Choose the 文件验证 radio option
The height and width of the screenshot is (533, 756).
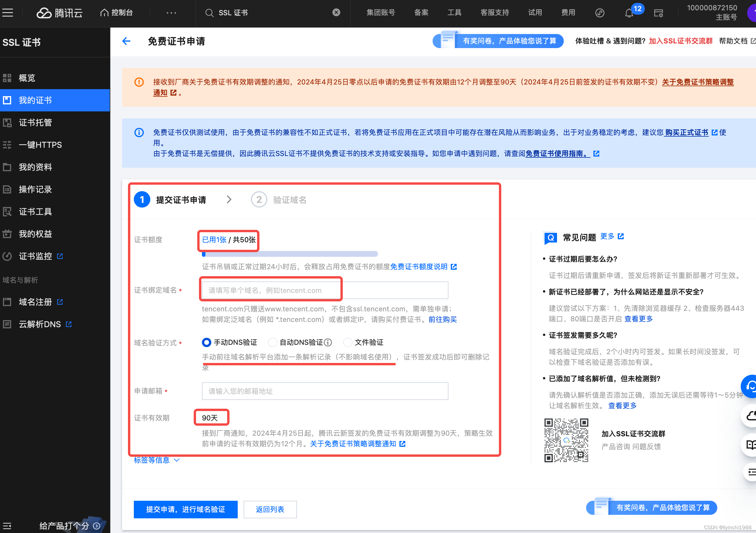(347, 342)
